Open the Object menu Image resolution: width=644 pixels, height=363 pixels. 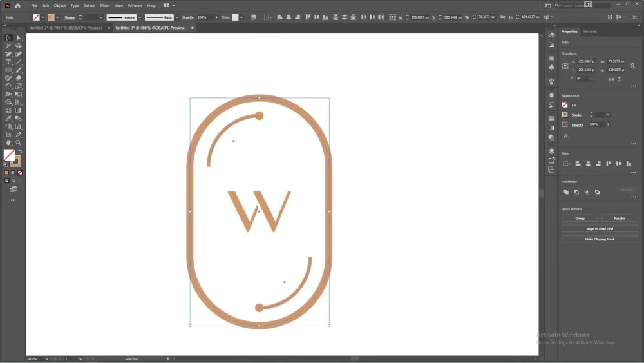[x=59, y=6]
